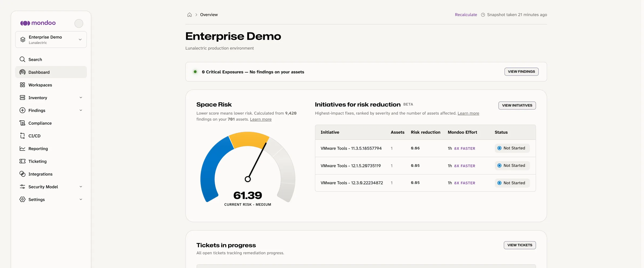Click the Overview breadcrumb text
The image size is (644, 268).
click(x=209, y=15)
